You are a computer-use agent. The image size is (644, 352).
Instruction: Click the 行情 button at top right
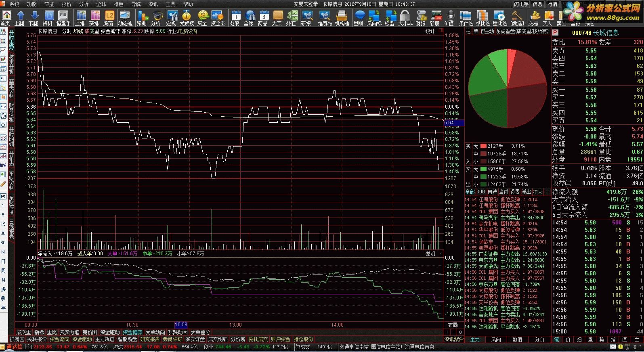point(553,4)
